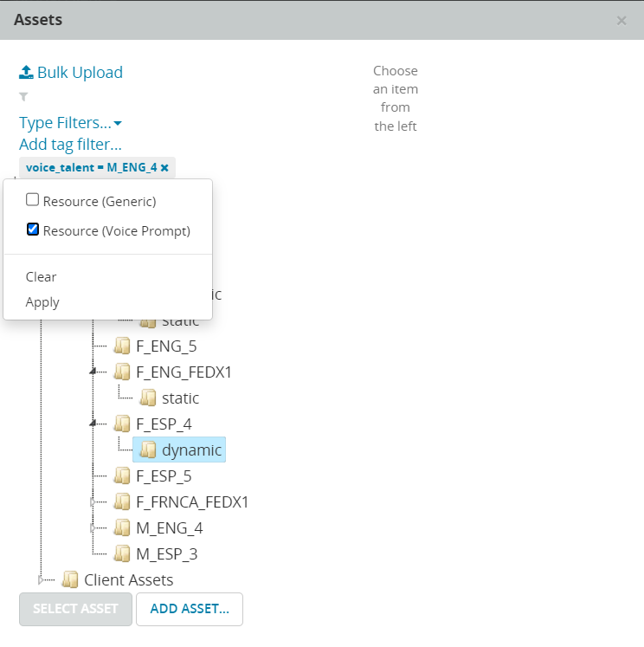
Task: Expand the M_ENG_4 tree node
Action: (93, 528)
